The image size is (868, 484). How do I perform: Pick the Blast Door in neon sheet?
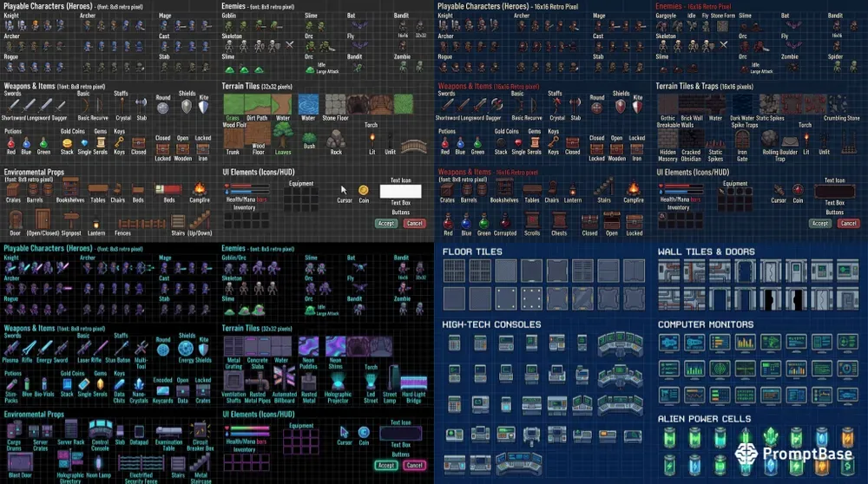point(20,462)
